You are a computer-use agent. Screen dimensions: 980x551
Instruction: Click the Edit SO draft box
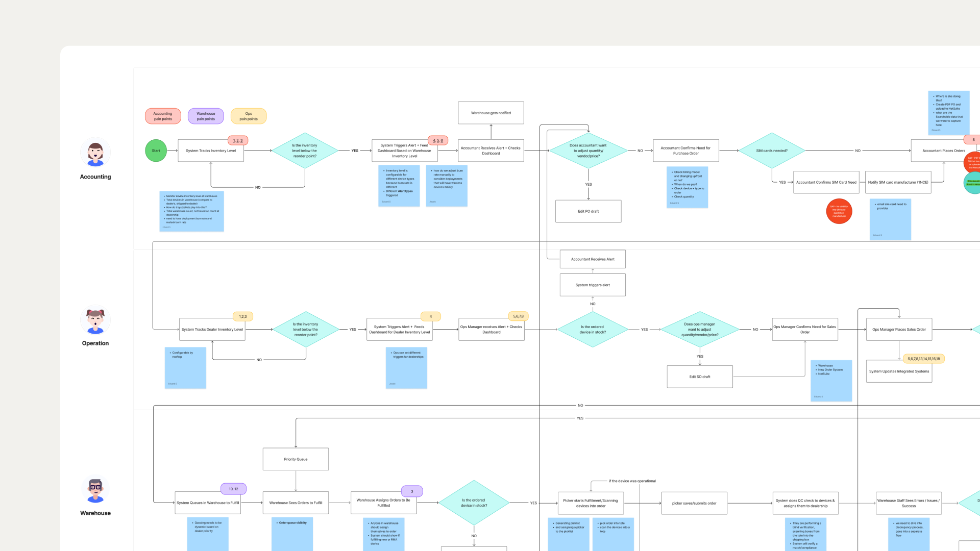coord(700,377)
